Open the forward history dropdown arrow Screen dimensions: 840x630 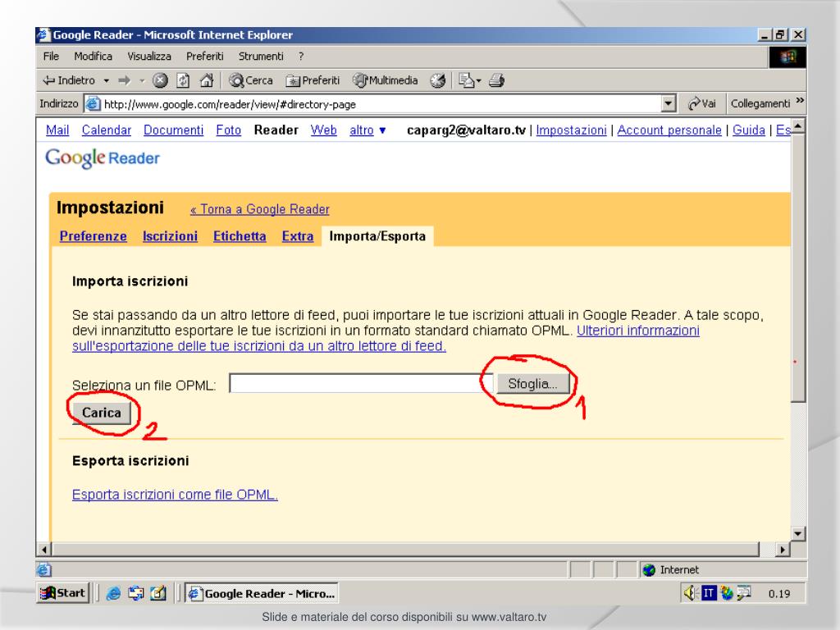point(142,81)
